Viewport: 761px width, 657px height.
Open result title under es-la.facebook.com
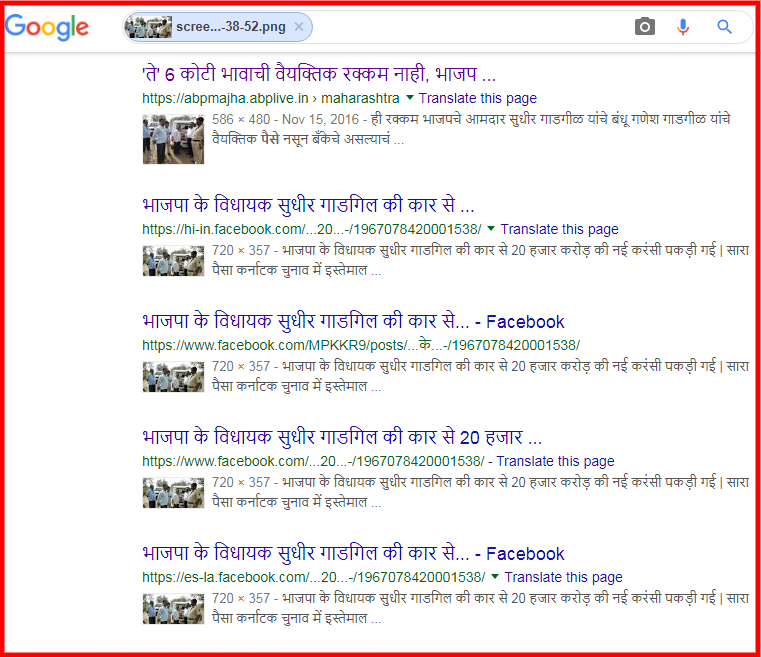pyautogui.click(x=353, y=553)
